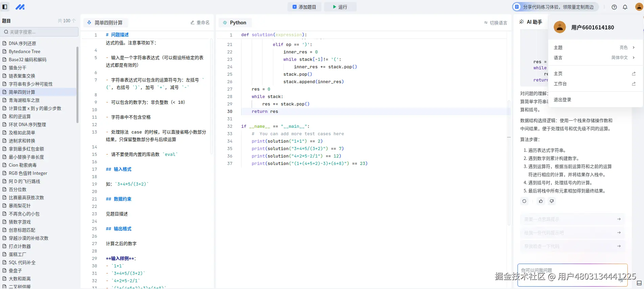Open problem 拿到最多红包金额
Screen dimensions: 644x289
tap(26, 149)
